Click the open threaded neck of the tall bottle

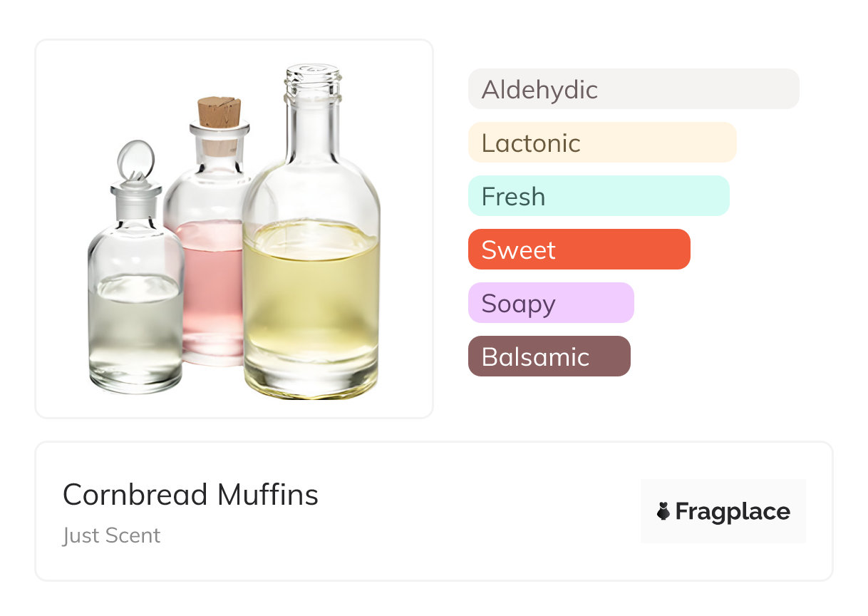point(313,80)
